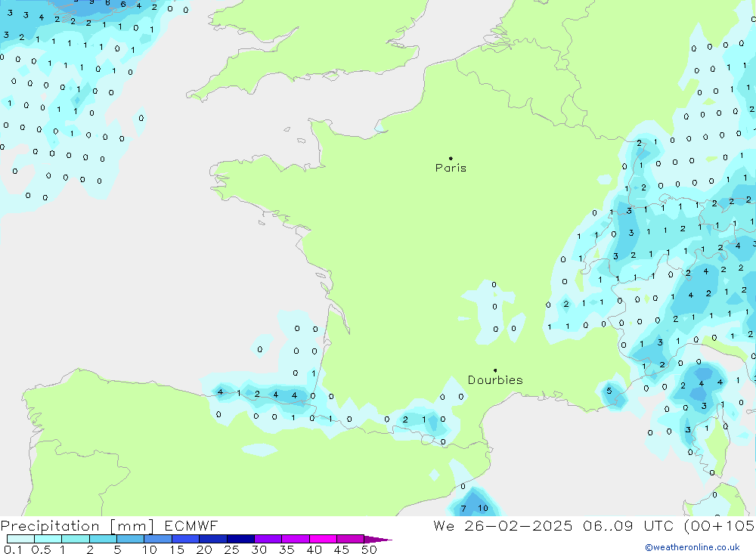This screenshot has height=554, width=756.
Task: Pick the 40–45 mm magenta legend swatch
Action: point(323,539)
